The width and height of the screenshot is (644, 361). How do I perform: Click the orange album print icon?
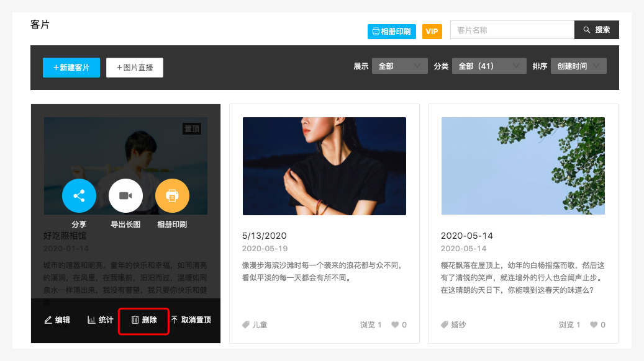pyautogui.click(x=172, y=196)
